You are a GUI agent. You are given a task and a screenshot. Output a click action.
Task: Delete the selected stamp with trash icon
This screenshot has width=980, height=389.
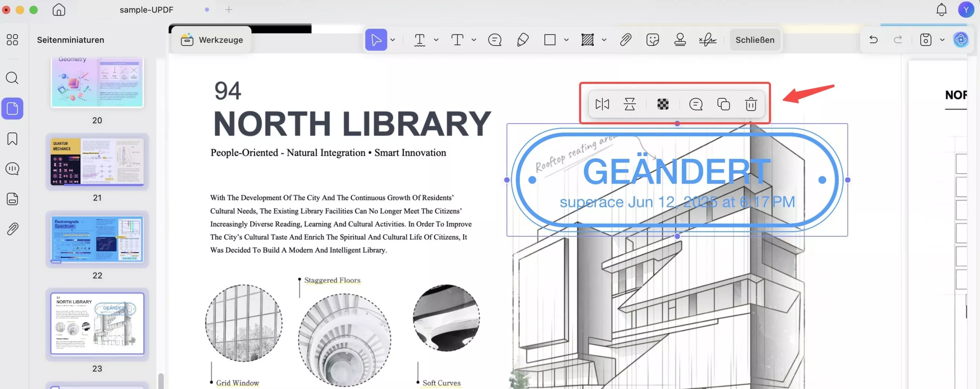click(x=751, y=104)
